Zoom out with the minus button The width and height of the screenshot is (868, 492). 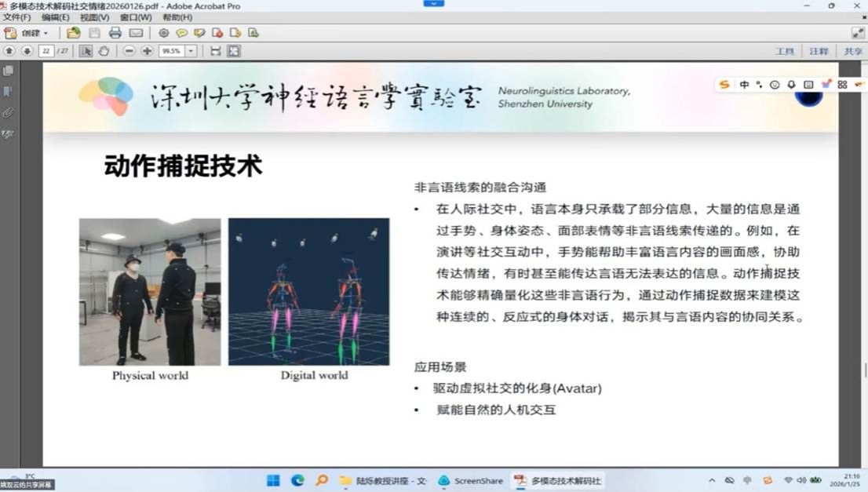129,51
